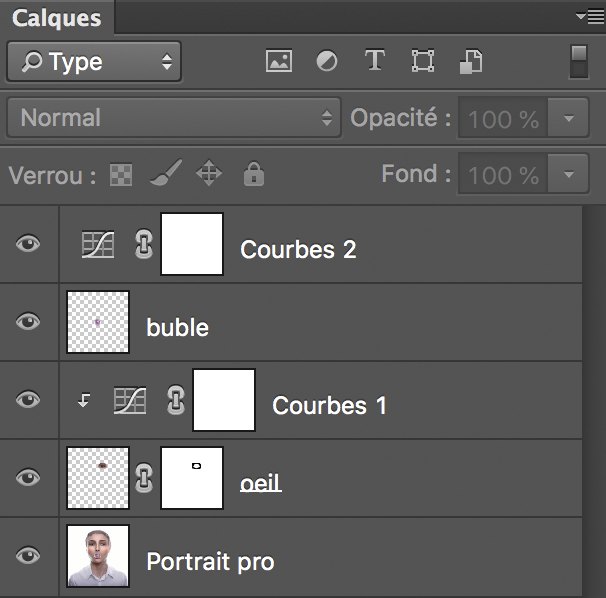606x598 pixels.
Task: Filter for shape layers icon
Action: click(x=423, y=61)
